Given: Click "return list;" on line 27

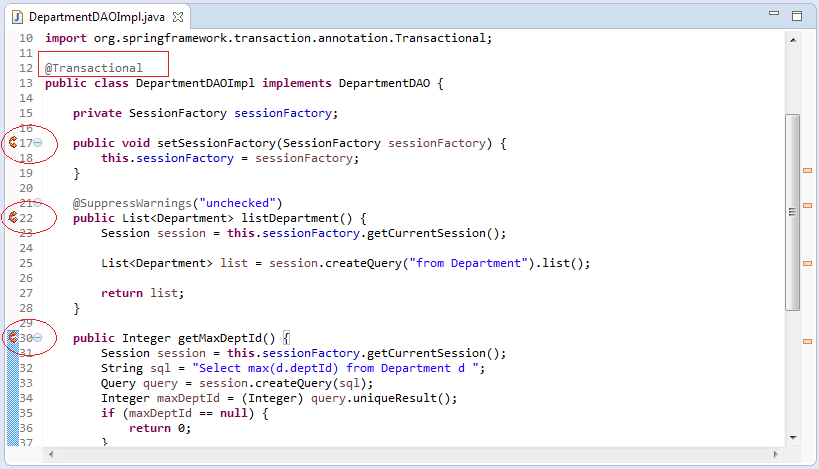Looking at the screenshot, I should (143, 294).
